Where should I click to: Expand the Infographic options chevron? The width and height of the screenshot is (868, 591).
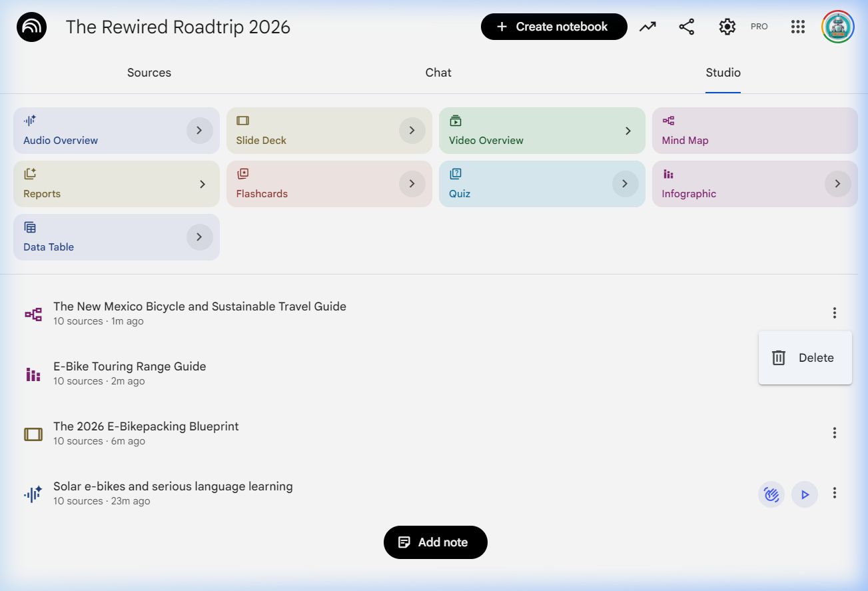(x=837, y=184)
